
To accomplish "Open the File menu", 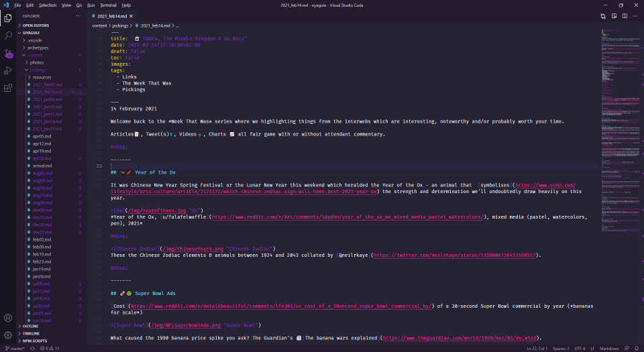I will 17,5.
